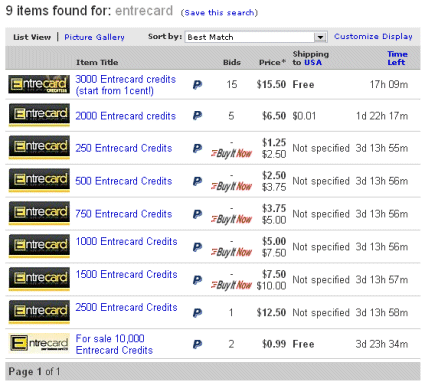Click Buy It Now for 1000 Entrecard Credits
Image resolution: width=425 pixels, height=382 pixels.
(231, 252)
